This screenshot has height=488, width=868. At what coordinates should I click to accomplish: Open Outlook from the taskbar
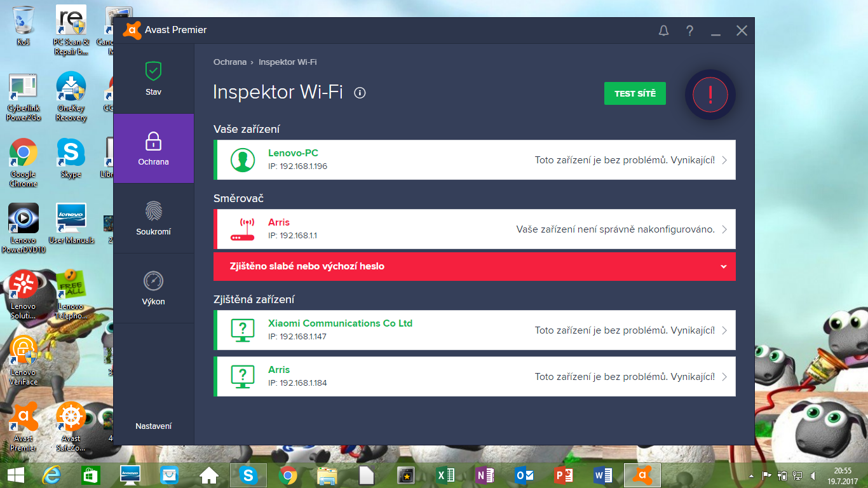524,475
